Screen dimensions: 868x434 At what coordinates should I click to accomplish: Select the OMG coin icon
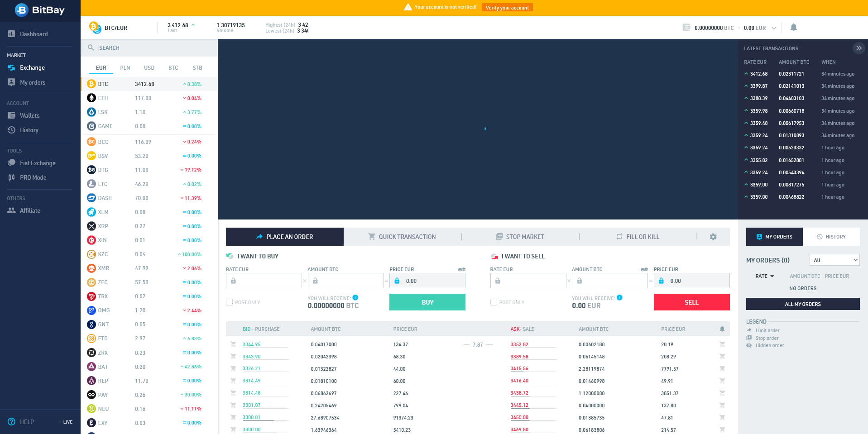(91, 310)
